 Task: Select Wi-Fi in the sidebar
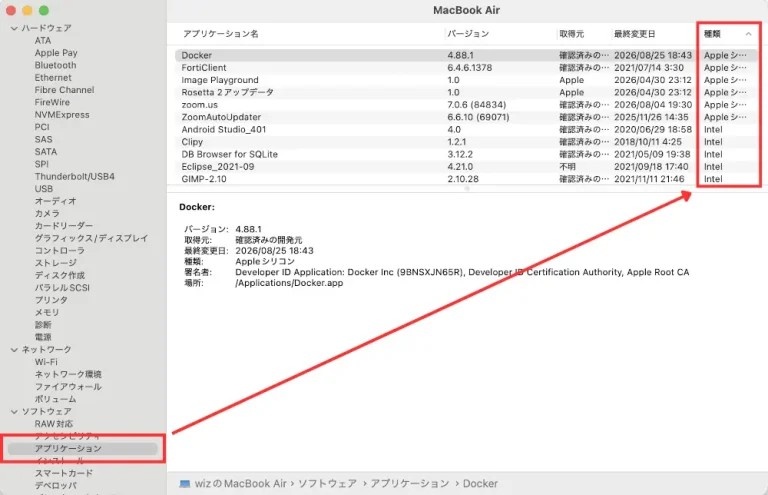coord(46,362)
